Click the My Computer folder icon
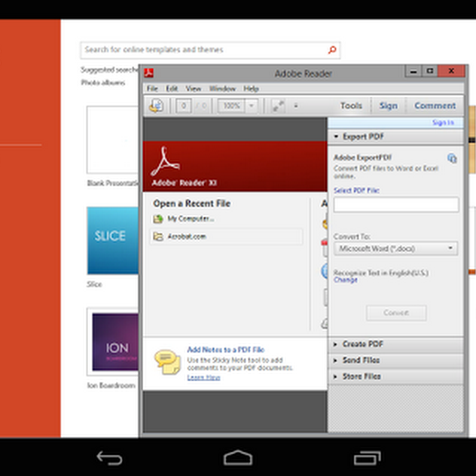 [x=158, y=219]
